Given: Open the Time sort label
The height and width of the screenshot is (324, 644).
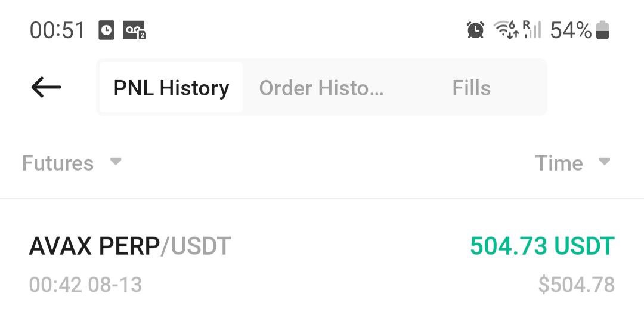Looking at the screenshot, I should 559,163.
